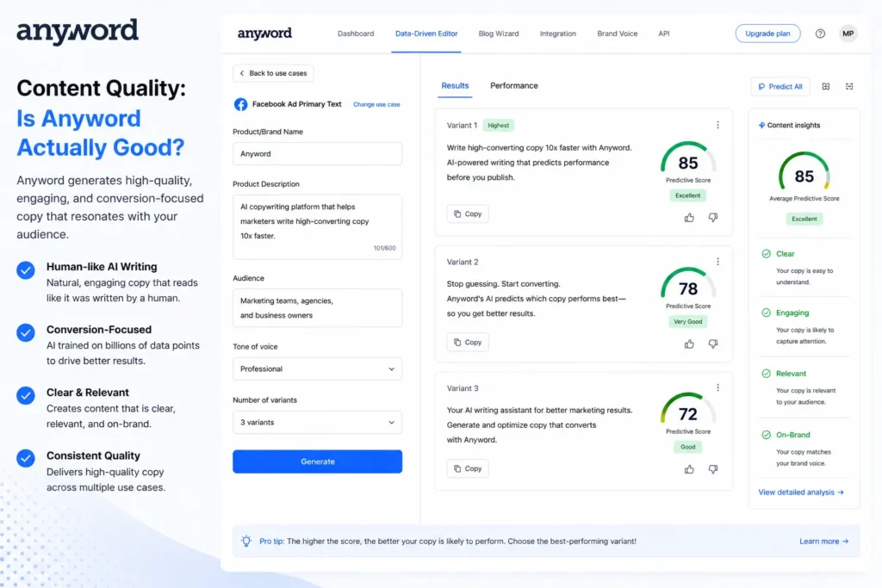
Task: Click the Learn more link
Action: [x=823, y=541]
